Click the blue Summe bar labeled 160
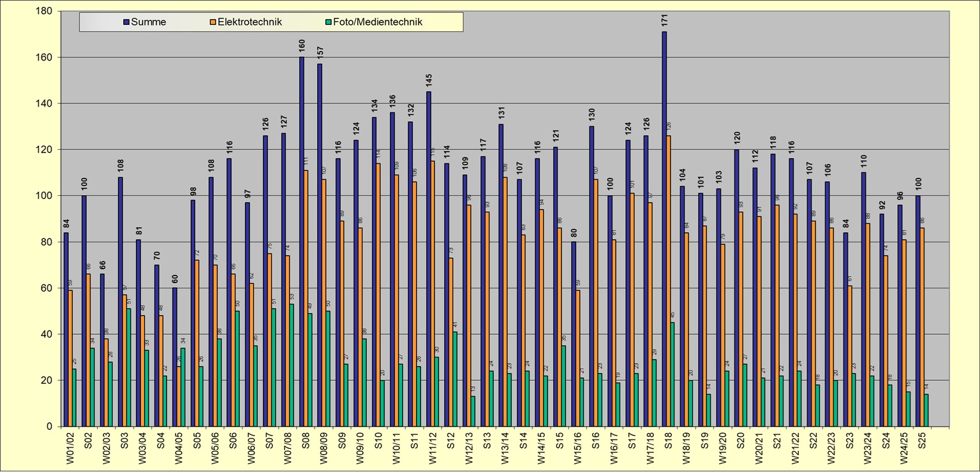980x472 pixels. pyautogui.click(x=302, y=241)
